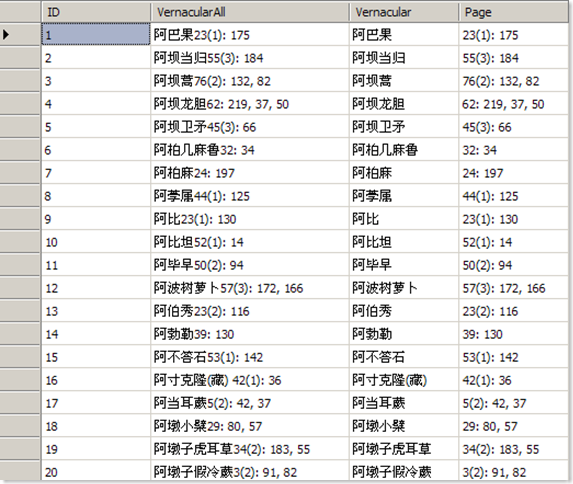Click Vernacular cell '阿柏几麻鲁'
Screen dimensions: 573x484
click(x=404, y=150)
